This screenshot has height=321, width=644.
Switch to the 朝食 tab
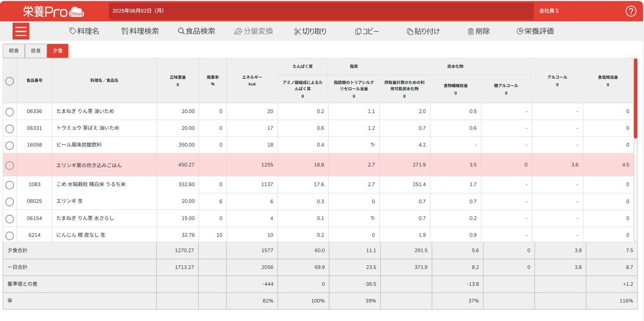click(x=14, y=51)
